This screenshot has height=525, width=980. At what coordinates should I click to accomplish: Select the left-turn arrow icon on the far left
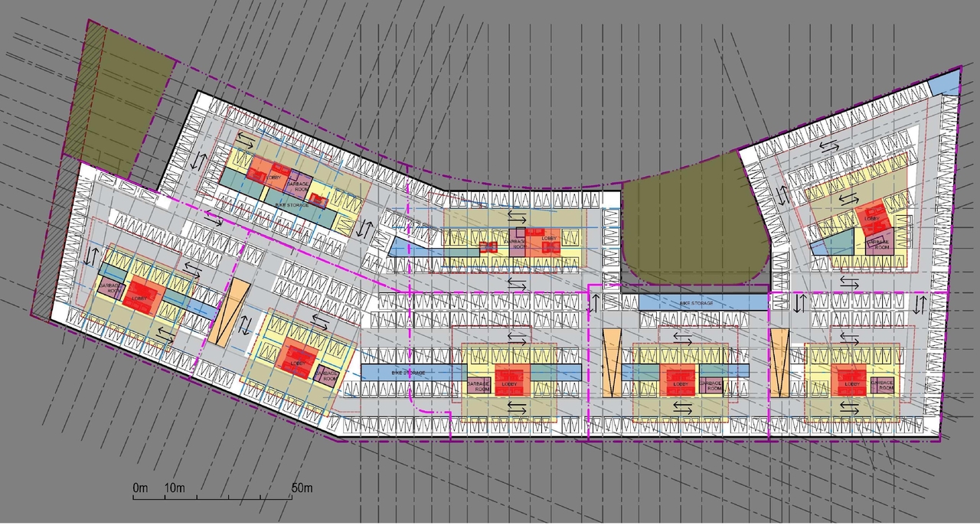[92, 256]
